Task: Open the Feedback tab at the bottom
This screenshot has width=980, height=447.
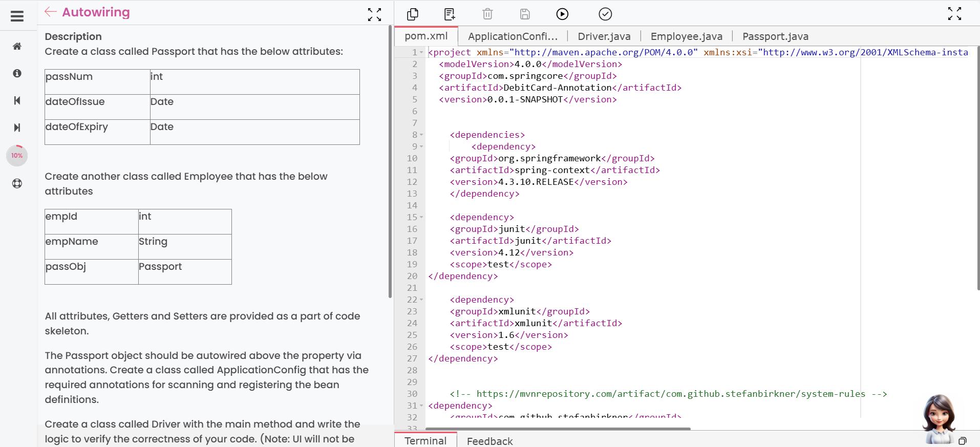Action: coord(489,441)
